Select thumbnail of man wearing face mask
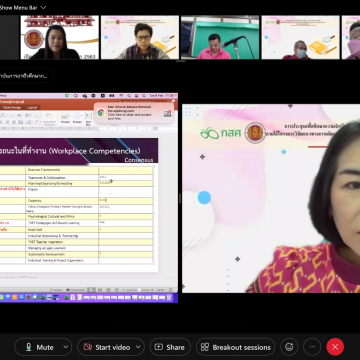Screen dimensions: 360x360 coord(300,37)
